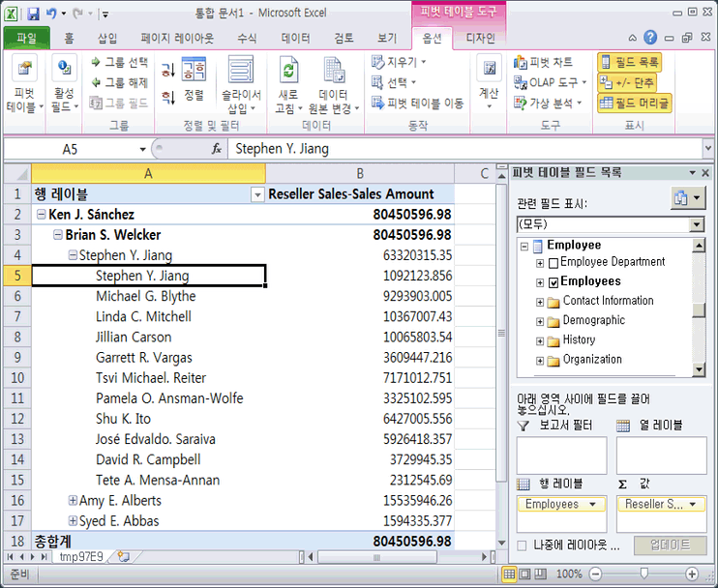The width and height of the screenshot is (718, 588).
Task: Sort descending with the Z-to-A icon
Action: coord(168,97)
